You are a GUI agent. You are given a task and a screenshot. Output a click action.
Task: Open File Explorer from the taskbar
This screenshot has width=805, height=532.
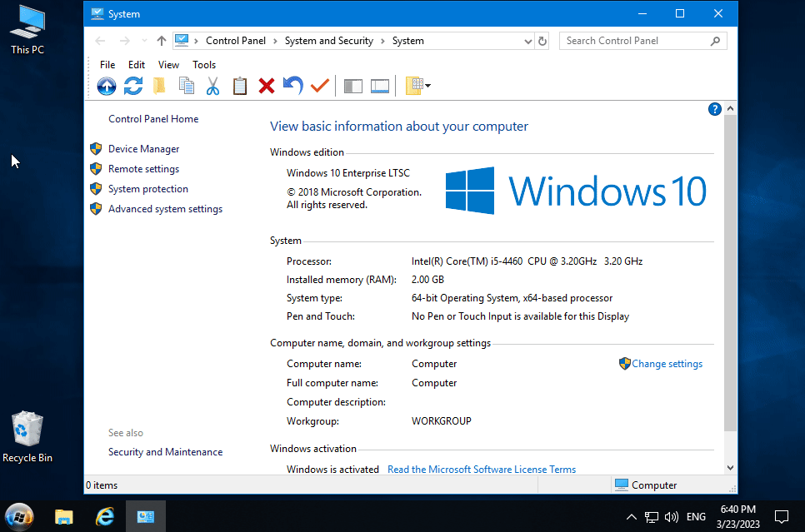coord(64,517)
